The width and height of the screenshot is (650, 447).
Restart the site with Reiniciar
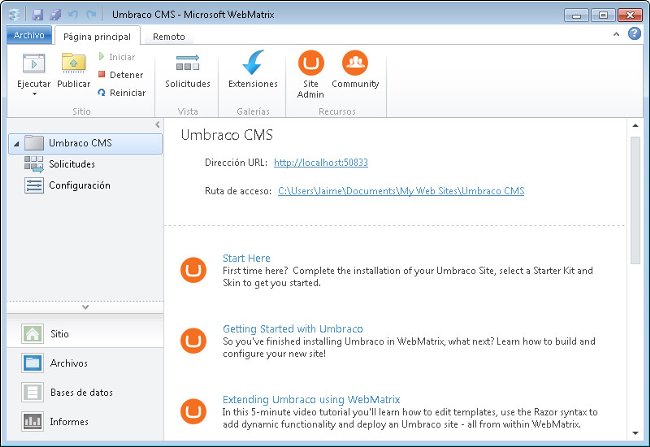[x=122, y=92]
